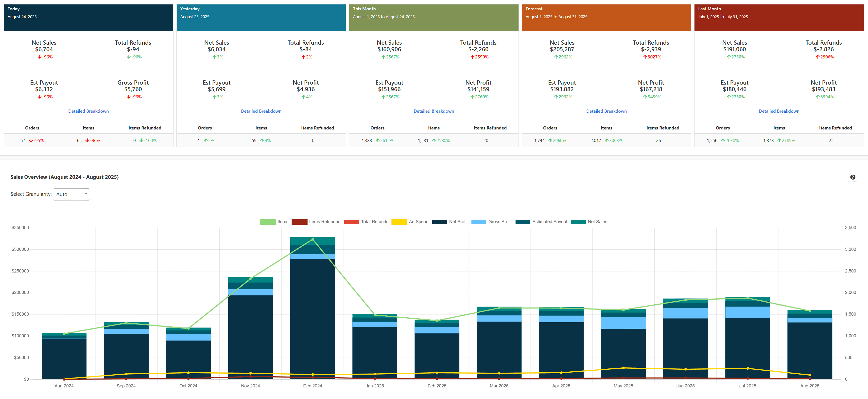Image resolution: width=868 pixels, height=399 pixels.
Task: Open the Sales Overview help icon
Action: coord(853,177)
